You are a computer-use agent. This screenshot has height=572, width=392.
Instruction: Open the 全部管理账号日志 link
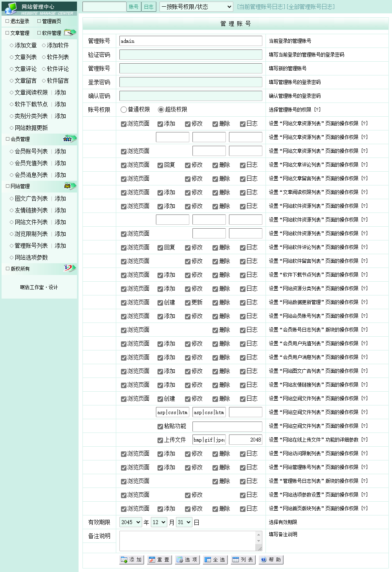click(311, 7)
